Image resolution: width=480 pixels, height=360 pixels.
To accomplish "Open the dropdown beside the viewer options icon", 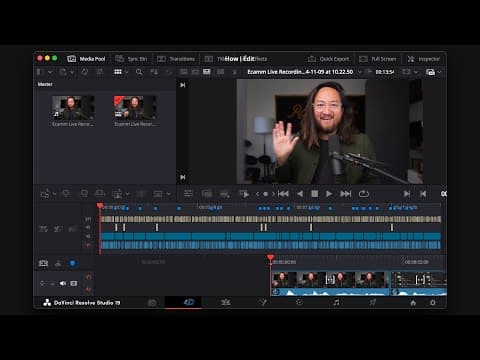I will (440, 72).
